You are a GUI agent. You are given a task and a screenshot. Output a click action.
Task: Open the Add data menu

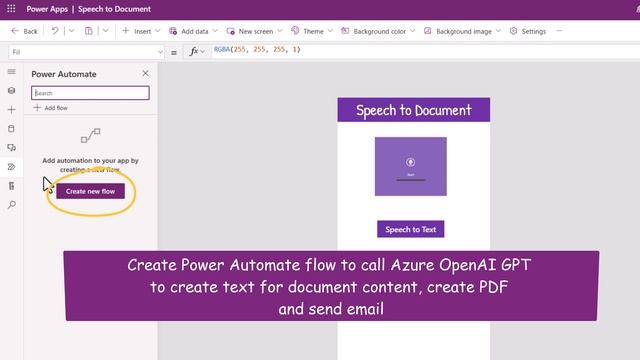coord(193,31)
